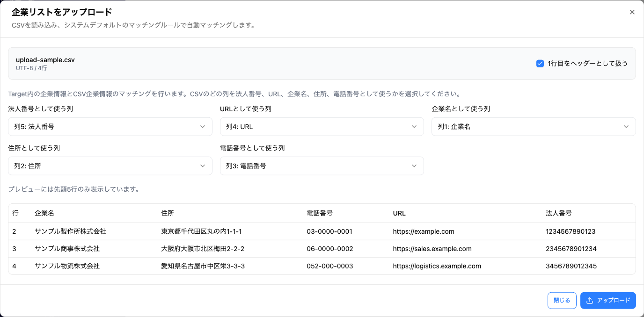Click the https://logistics.example.com cell
The width and height of the screenshot is (644, 317).
point(437,266)
